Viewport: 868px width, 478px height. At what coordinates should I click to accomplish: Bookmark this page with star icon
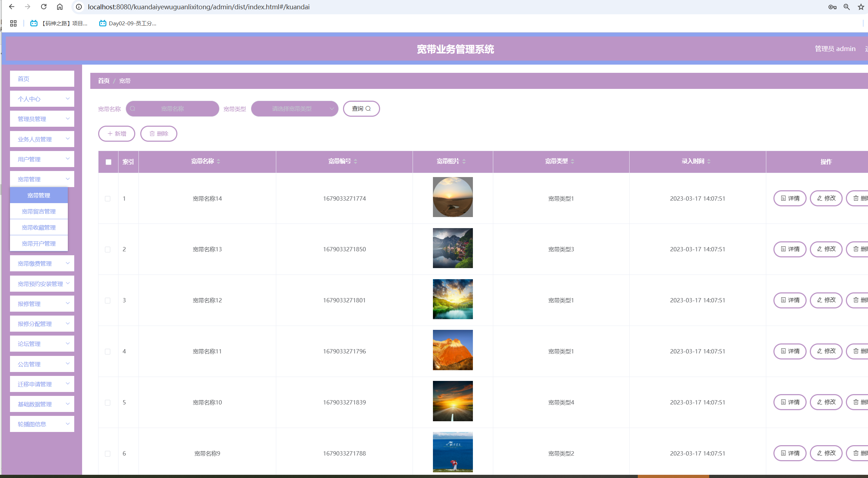tap(861, 7)
